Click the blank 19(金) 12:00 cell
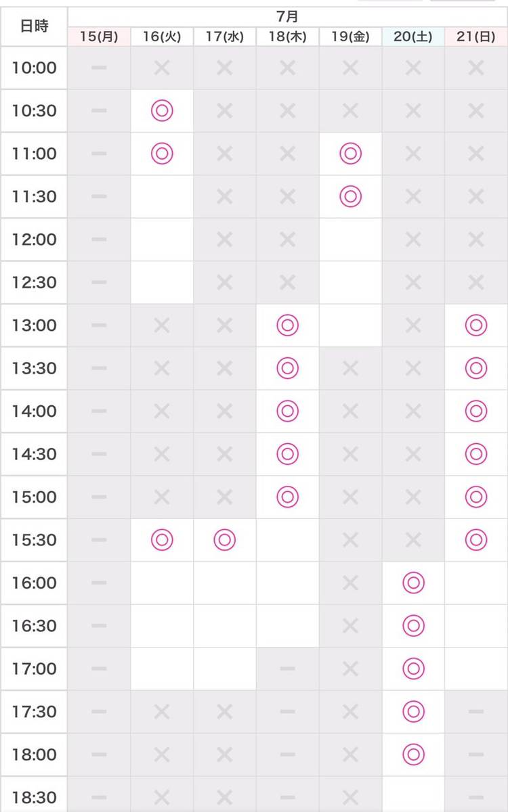The width and height of the screenshot is (508, 812). click(x=350, y=240)
